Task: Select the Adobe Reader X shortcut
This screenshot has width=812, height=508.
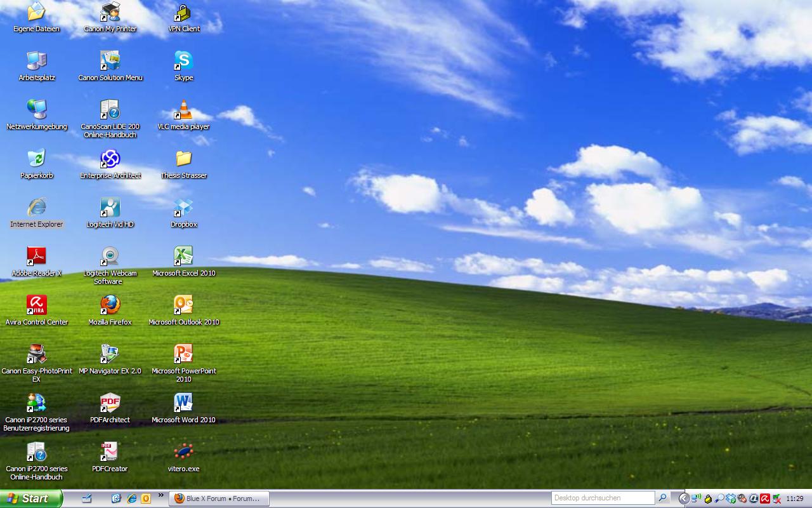Action: [x=37, y=262]
